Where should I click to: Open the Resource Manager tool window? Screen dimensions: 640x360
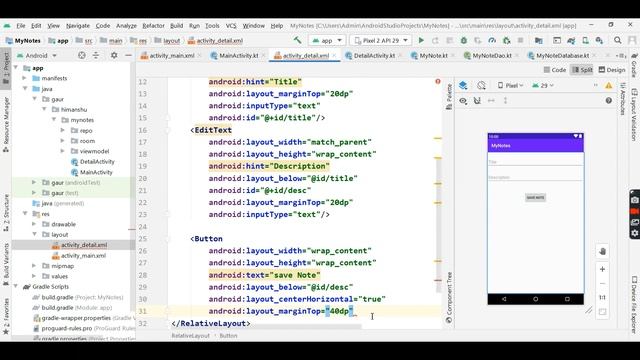[6, 124]
